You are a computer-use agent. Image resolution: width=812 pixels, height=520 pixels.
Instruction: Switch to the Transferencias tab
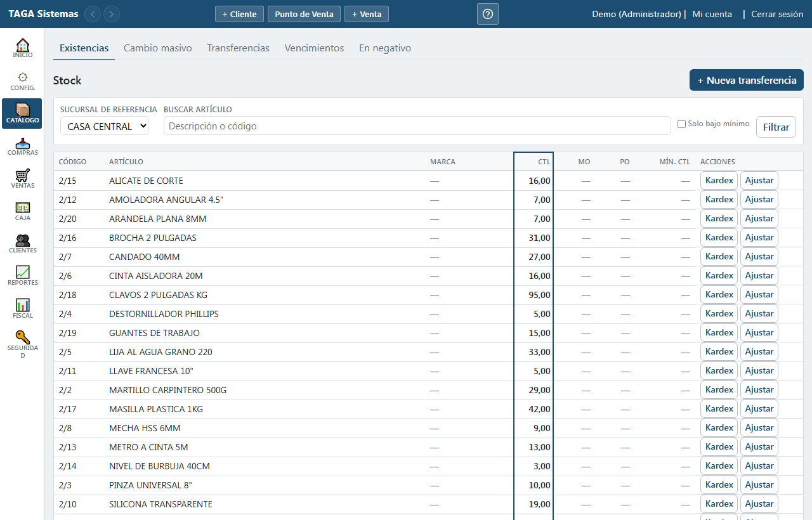coord(239,48)
